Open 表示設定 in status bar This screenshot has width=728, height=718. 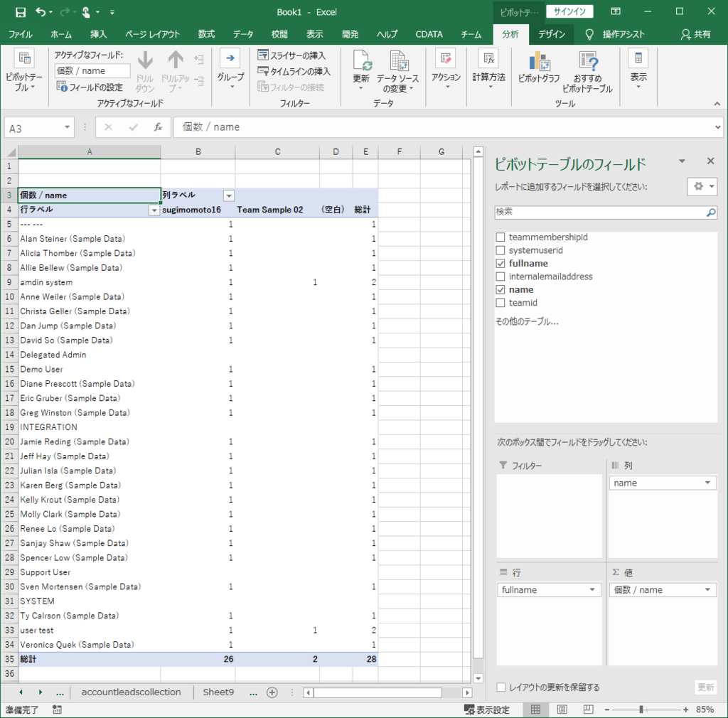click(x=487, y=709)
